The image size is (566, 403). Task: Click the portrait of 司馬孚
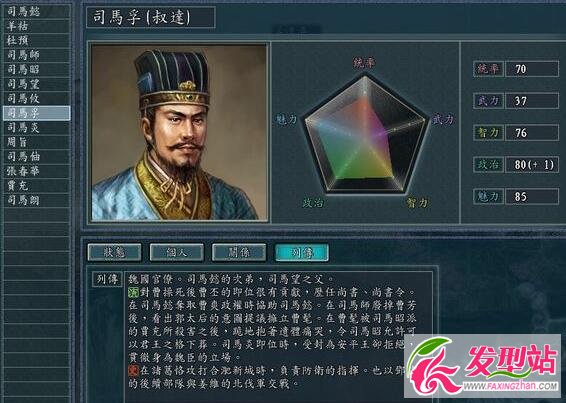(x=179, y=132)
